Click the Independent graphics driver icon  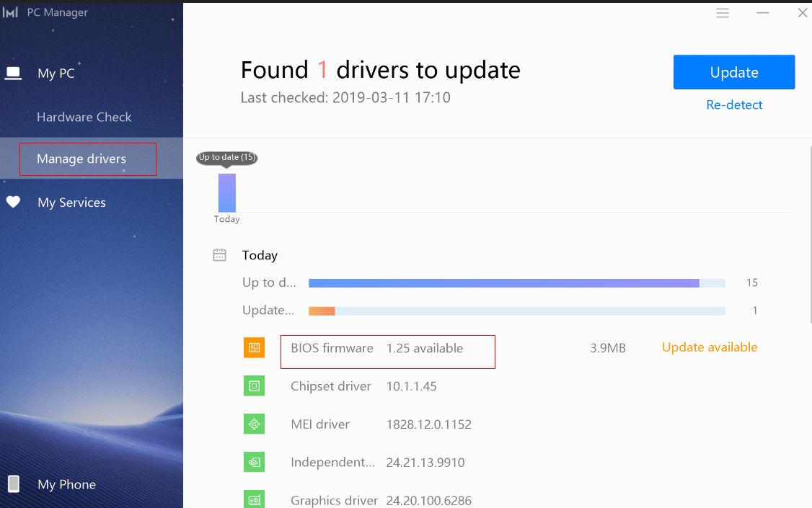(x=254, y=462)
